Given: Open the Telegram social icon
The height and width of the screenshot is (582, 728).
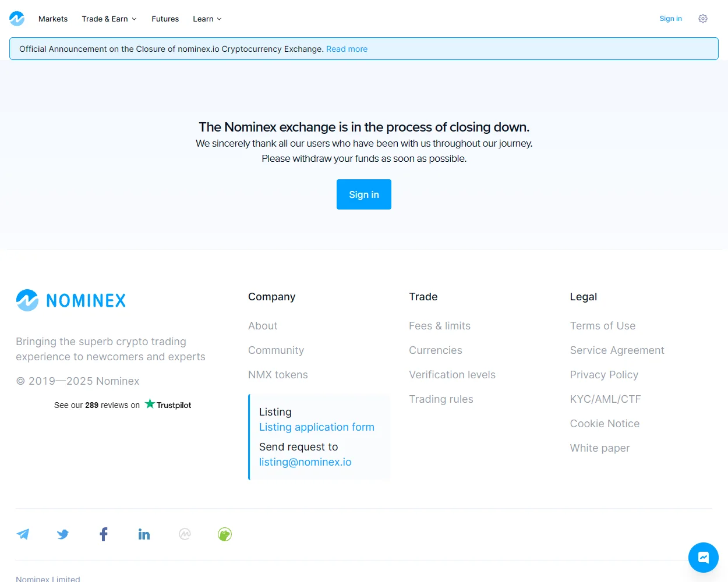Looking at the screenshot, I should [x=23, y=534].
